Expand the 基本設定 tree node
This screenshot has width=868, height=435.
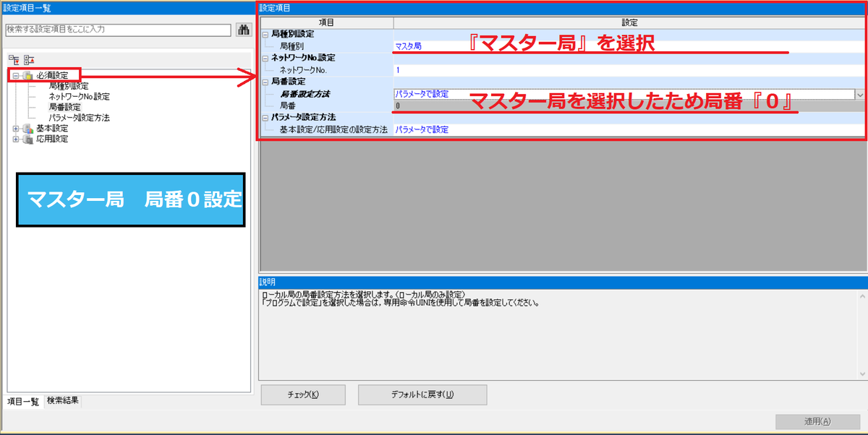[15, 128]
